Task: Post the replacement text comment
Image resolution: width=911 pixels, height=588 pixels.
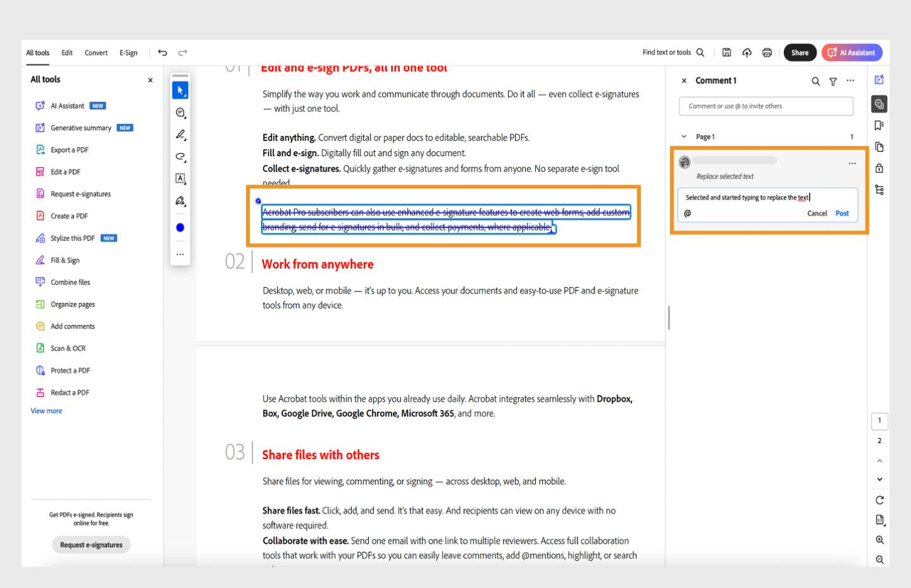Action: [x=842, y=213]
